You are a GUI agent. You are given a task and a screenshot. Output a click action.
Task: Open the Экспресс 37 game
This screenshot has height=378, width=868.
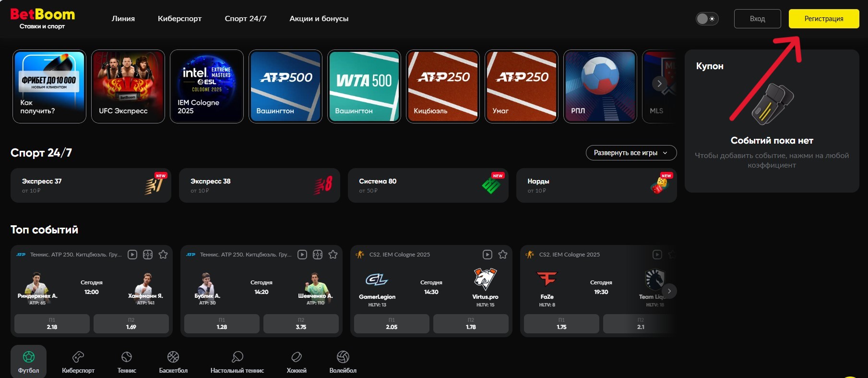click(x=91, y=185)
